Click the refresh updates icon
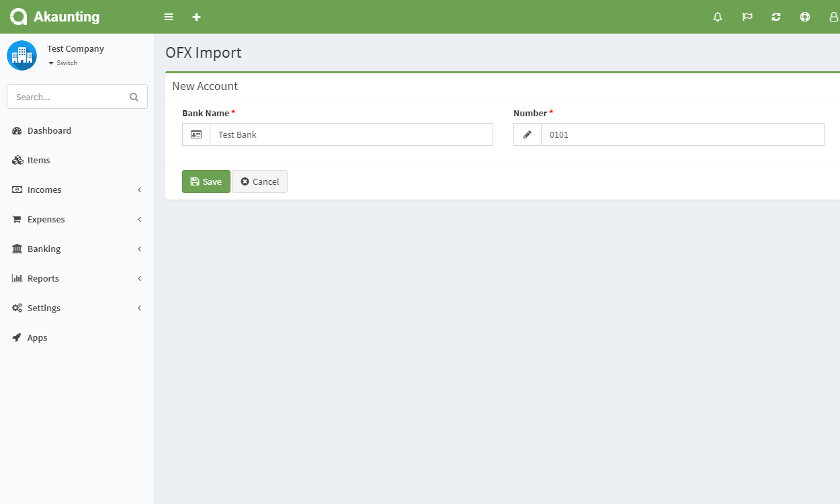840x504 pixels. pos(776,17)
